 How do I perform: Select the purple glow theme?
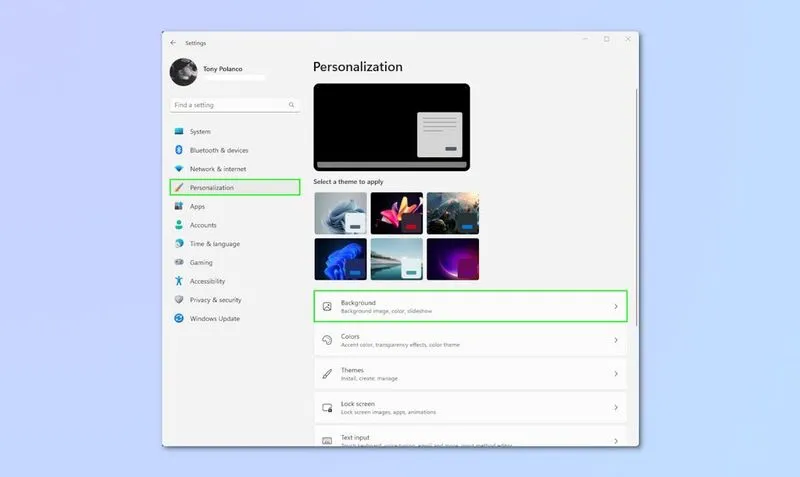pos(453,259)
